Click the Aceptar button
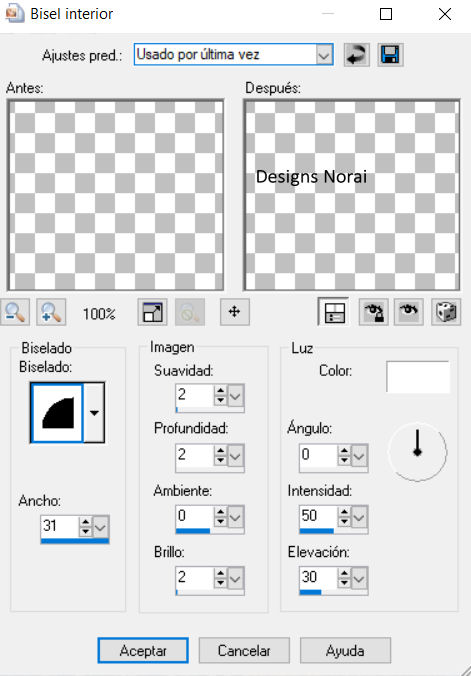Screen dimensions: 471x676 pyautogui.click(x=143, y=650)
